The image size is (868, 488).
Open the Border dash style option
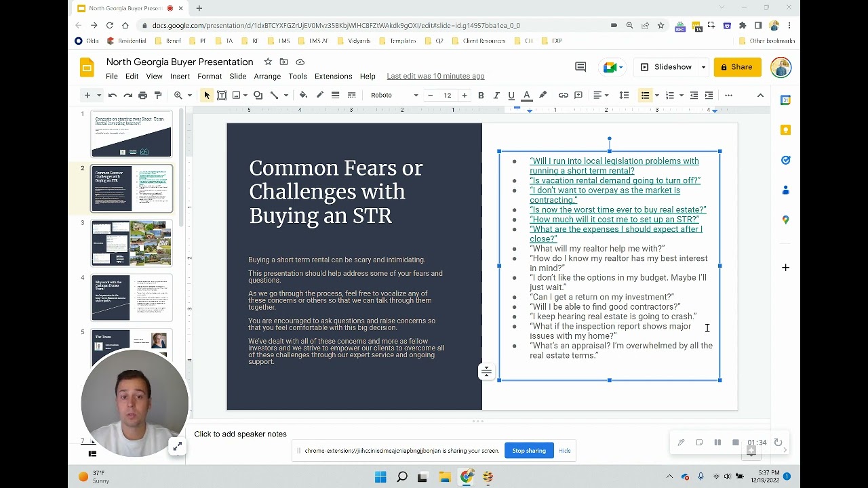351,96
